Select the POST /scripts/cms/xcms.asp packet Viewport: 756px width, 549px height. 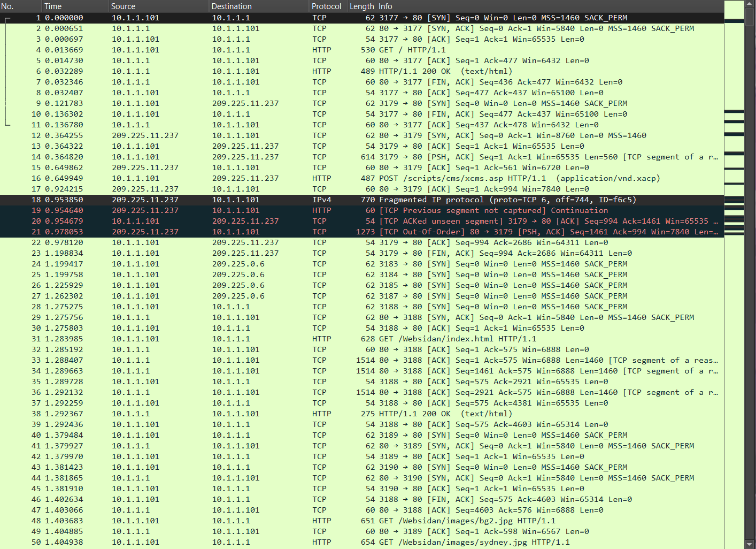click(x=321, y=178)
